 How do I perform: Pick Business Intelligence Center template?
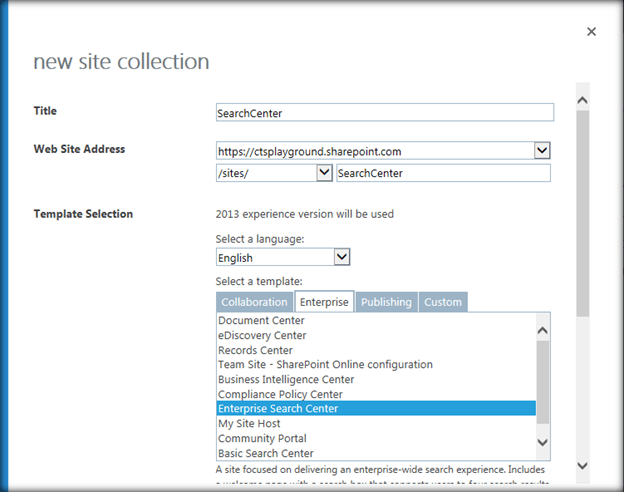[286, 380]
